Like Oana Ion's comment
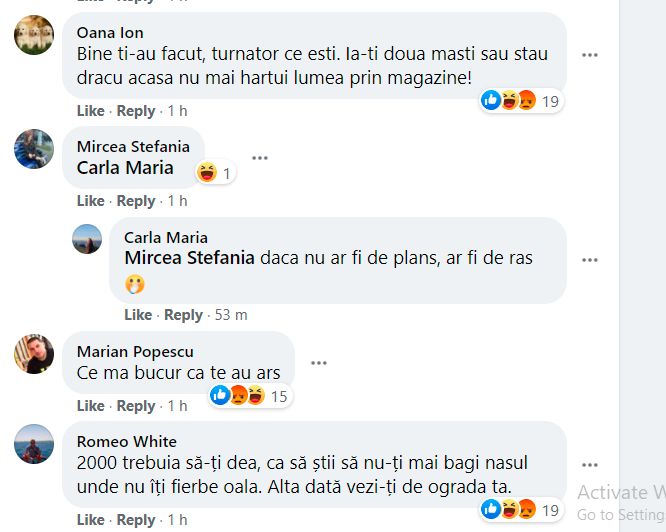 coord(90,111)
